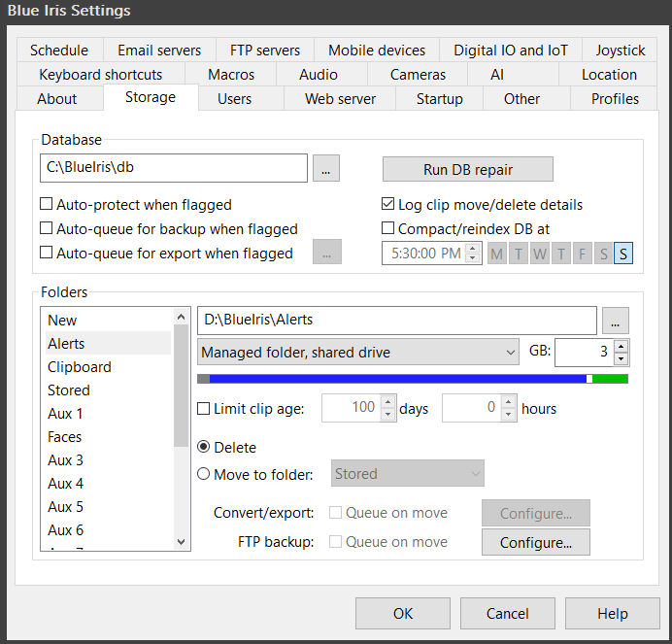Browse for database folder location
The height and width of the screenshot is (644, 672).
point(326,168)
